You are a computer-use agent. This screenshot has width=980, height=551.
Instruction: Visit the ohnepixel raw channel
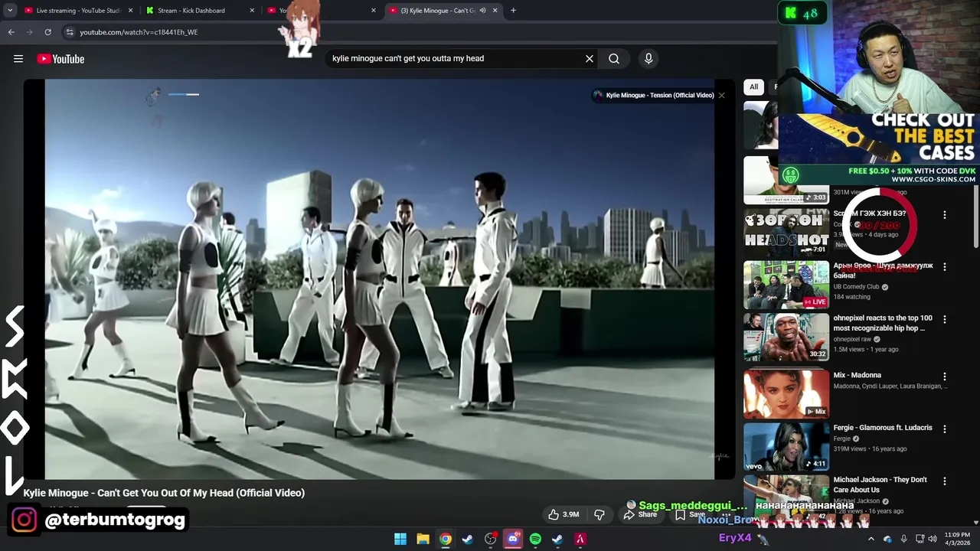[852, 339]
